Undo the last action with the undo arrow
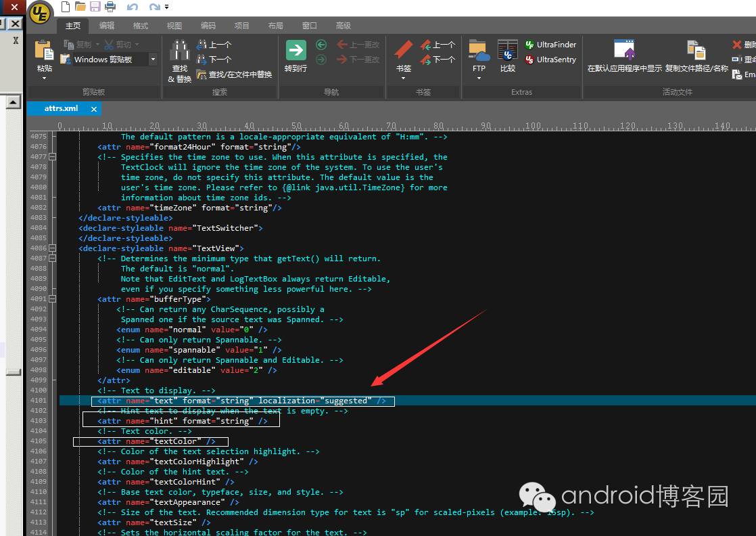 tap(132, 7)
